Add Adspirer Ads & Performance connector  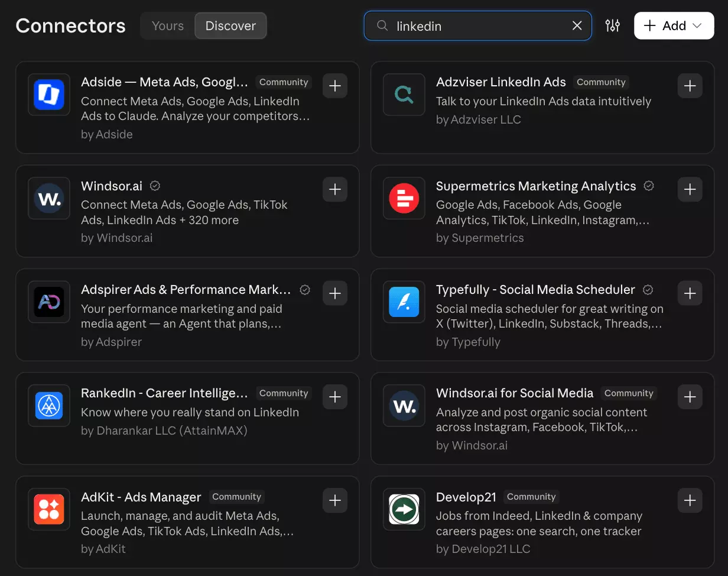pyautogui.click(x=335, y=293)
